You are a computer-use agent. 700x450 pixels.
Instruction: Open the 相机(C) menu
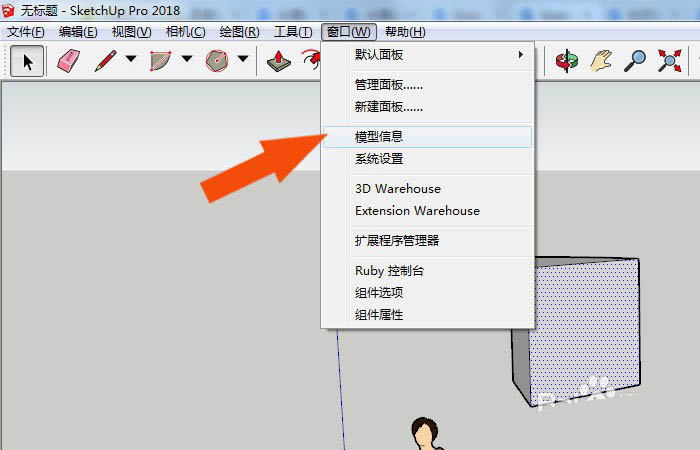click(185, 32)
